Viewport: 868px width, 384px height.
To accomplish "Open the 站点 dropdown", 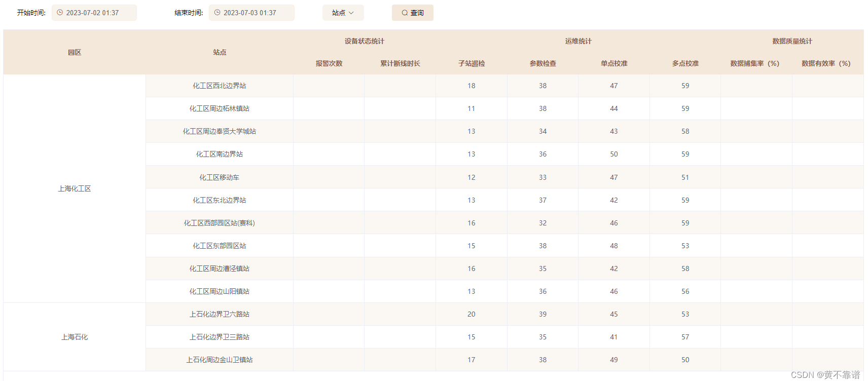I will point(343,13).
